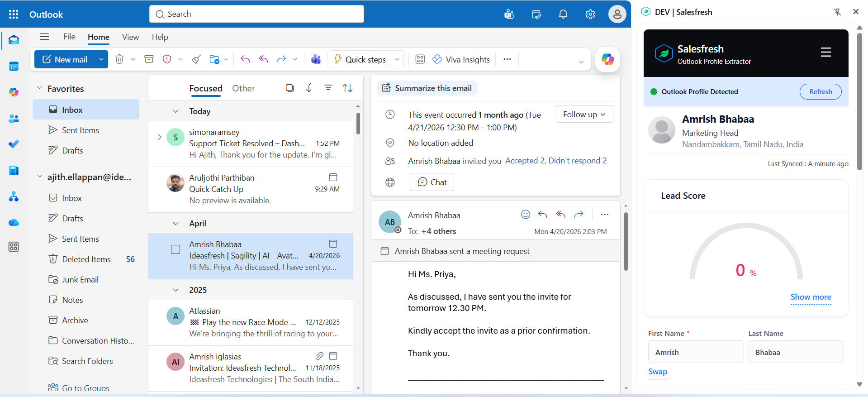
Task: Switch to the Home tab
Action: coord(99,37)
